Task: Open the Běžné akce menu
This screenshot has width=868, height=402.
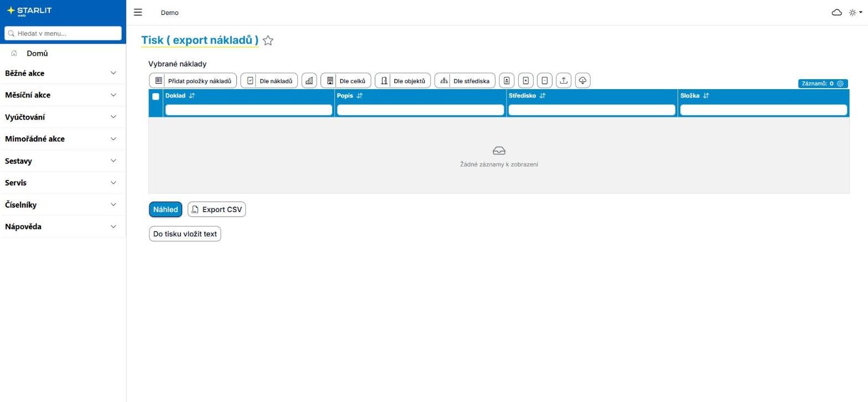Action: (x=63, y=73)
